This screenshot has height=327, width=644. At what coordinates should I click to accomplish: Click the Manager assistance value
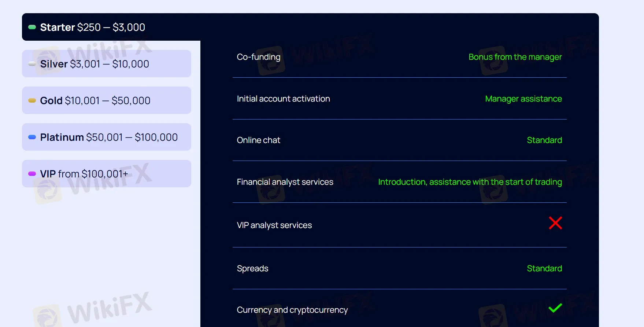tap(523, 99)
